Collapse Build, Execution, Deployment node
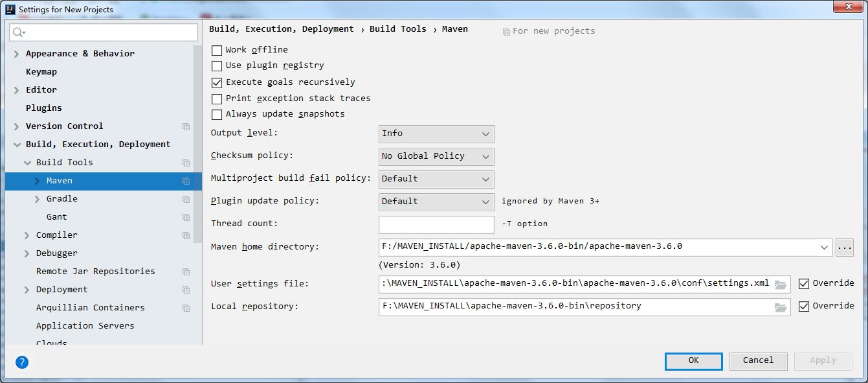The image size is (868, 383). (x=17, y=145)
